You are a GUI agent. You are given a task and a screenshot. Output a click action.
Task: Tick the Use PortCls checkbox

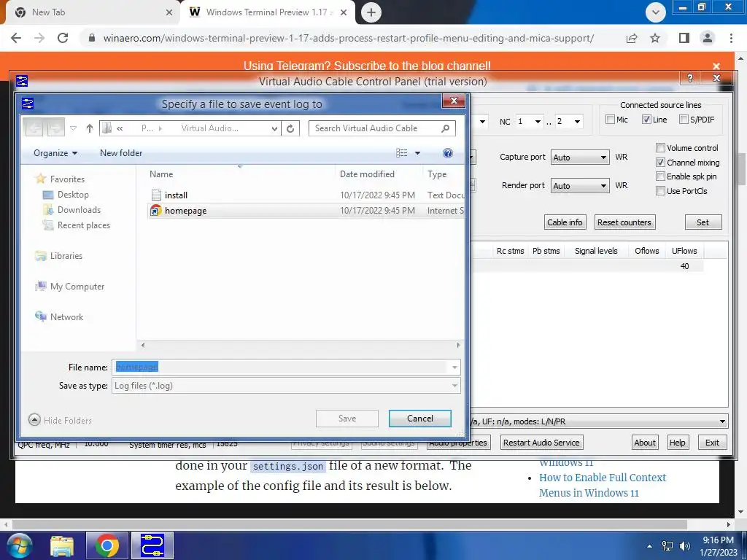[x=660, y=190]
